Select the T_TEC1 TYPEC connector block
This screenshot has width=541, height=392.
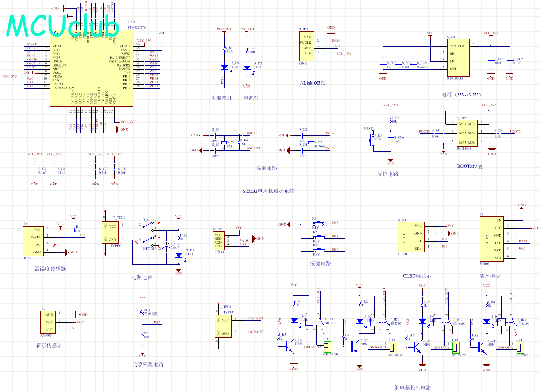[x=110, y=232]
